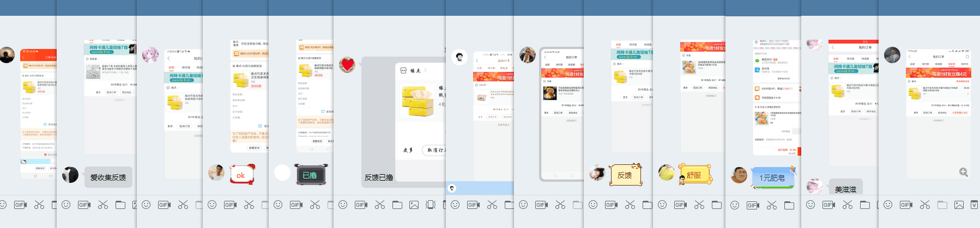This screenshot has height=228, width=980.
Task: Select the scissors icon under the 1元肥皂 message
Action: (x=772, y=205)
